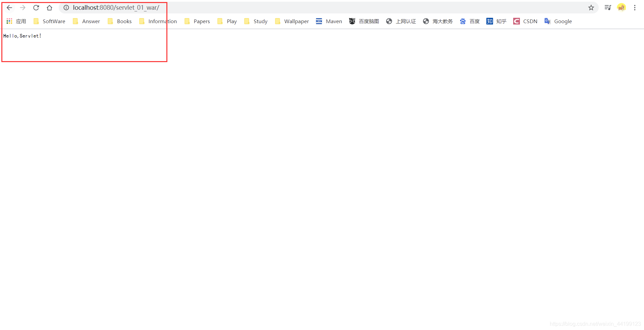
Task: Focus the address bar showing localhost:8080/servlet_01_war/
Action: point(329,7)
